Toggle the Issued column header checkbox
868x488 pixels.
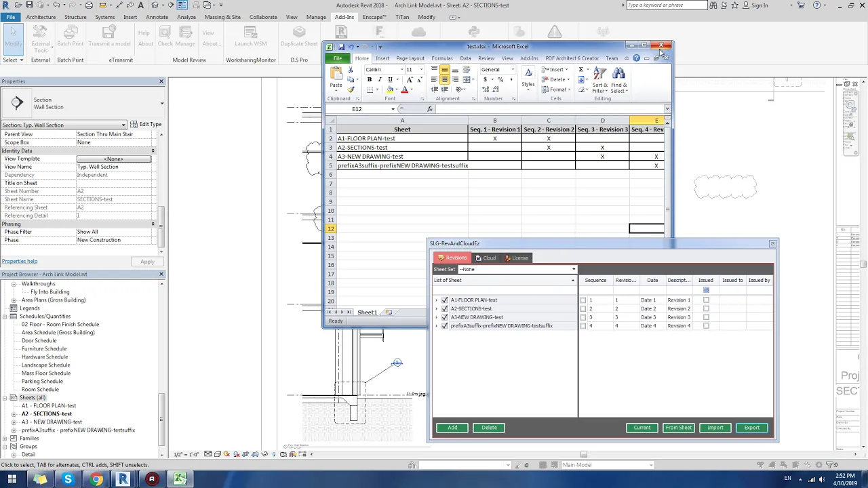click(x=706, y=290)
